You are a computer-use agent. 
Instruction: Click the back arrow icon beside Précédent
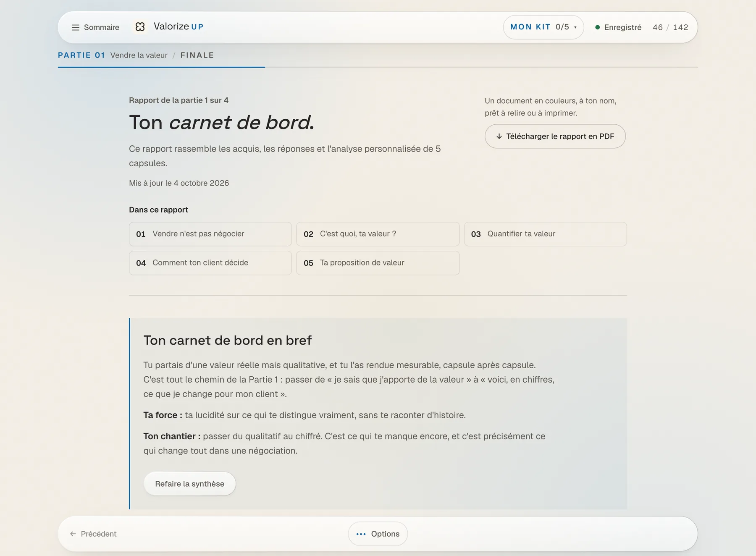(x=73, y=534)
